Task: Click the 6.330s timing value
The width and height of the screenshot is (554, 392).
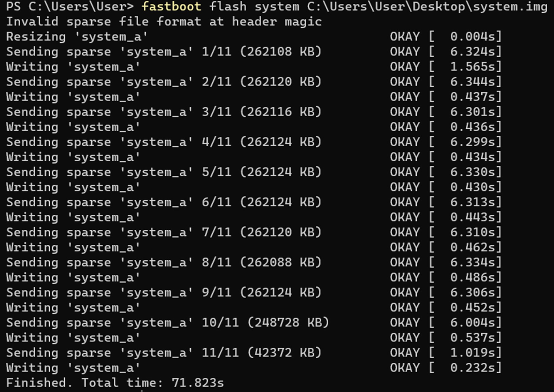Action: click(x=473, y=172)
